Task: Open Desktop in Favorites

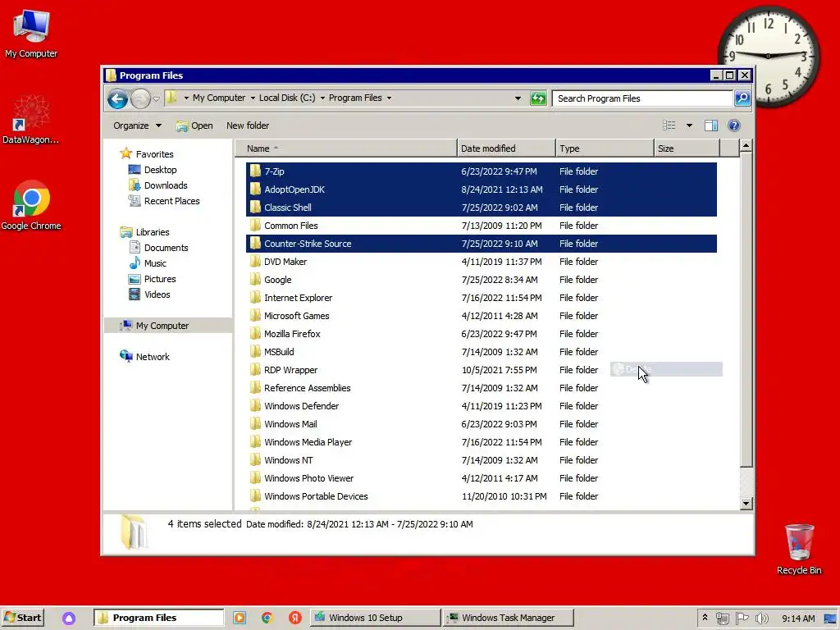Action: (x=152, y=170)
